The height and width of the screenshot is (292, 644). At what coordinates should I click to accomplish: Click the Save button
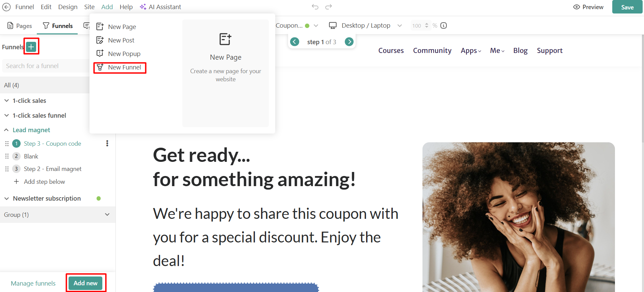[627, 7]
